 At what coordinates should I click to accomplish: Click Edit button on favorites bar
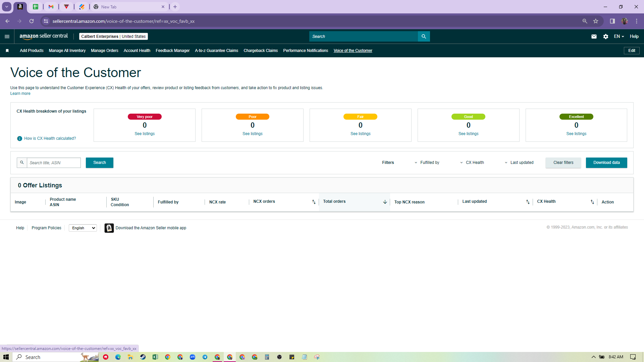[x=632, y=51]
